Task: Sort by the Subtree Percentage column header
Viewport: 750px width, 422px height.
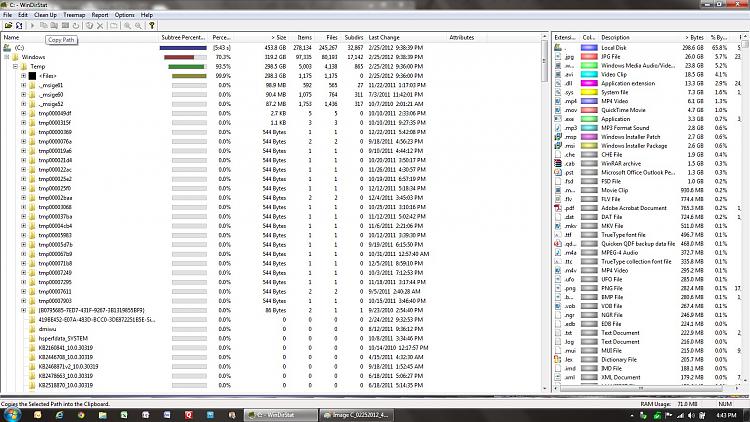Action: click(x=184, y=37)
